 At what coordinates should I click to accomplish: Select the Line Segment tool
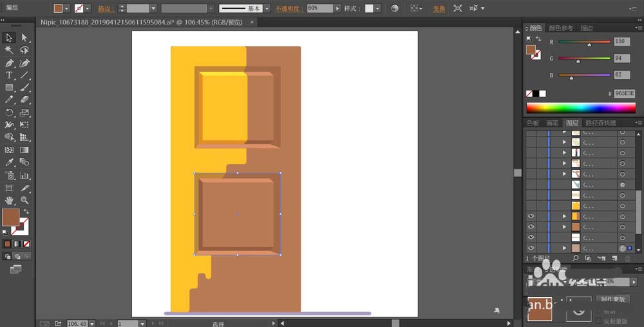tap(24, 75)
